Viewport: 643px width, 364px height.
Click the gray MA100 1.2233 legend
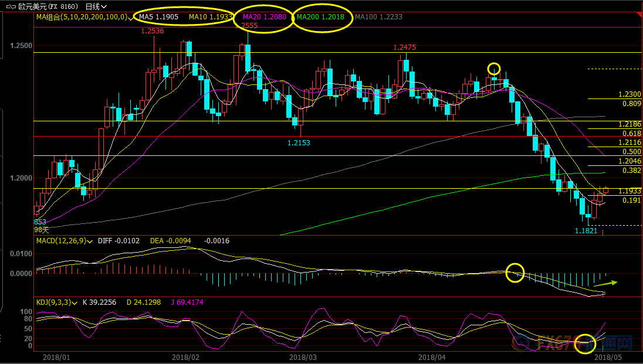tap(379, 17)
